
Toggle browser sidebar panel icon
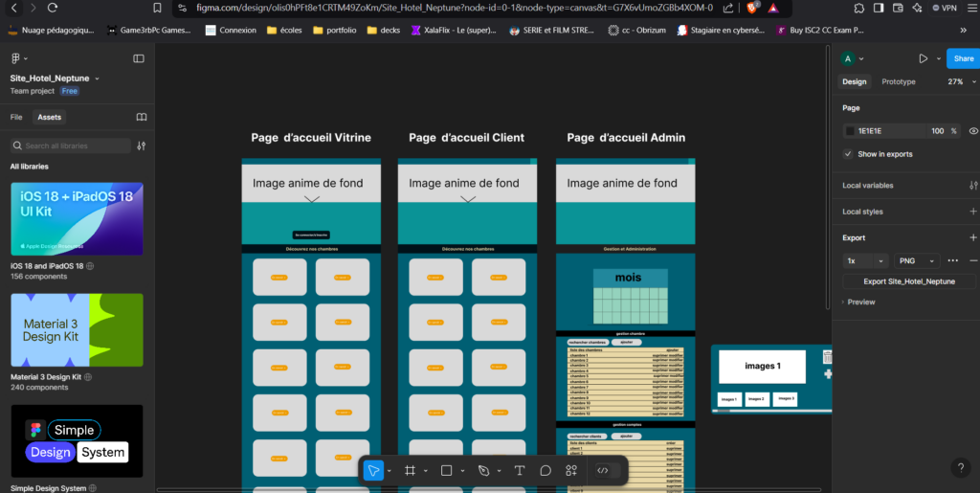(x=879, y=8)
